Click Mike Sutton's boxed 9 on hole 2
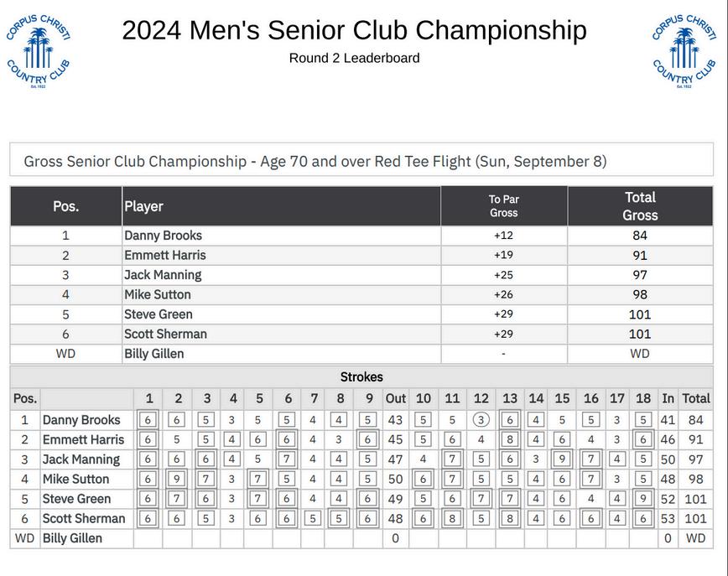 coord(178,479)
